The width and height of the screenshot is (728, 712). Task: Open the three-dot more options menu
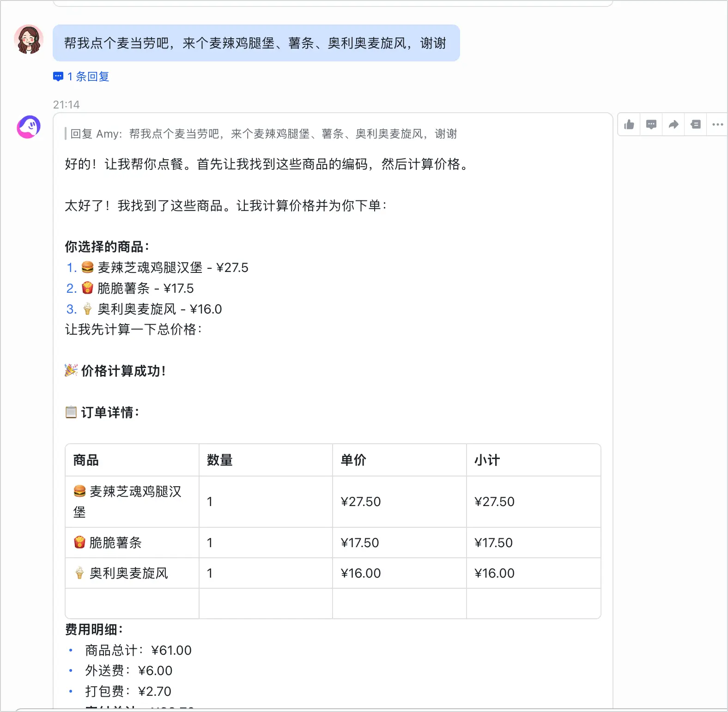tap(718, 125)
